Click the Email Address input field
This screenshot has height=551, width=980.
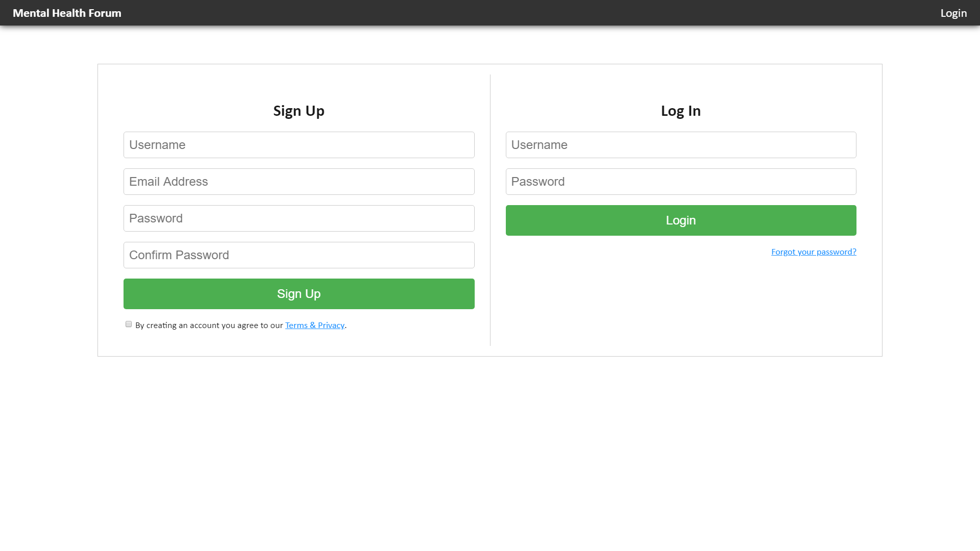point(299,182)
